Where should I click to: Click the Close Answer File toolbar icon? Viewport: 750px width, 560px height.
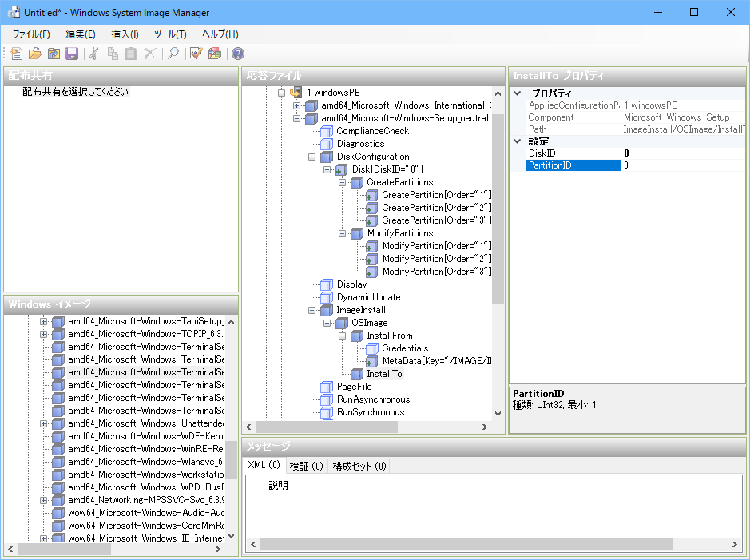coord(54,54)
